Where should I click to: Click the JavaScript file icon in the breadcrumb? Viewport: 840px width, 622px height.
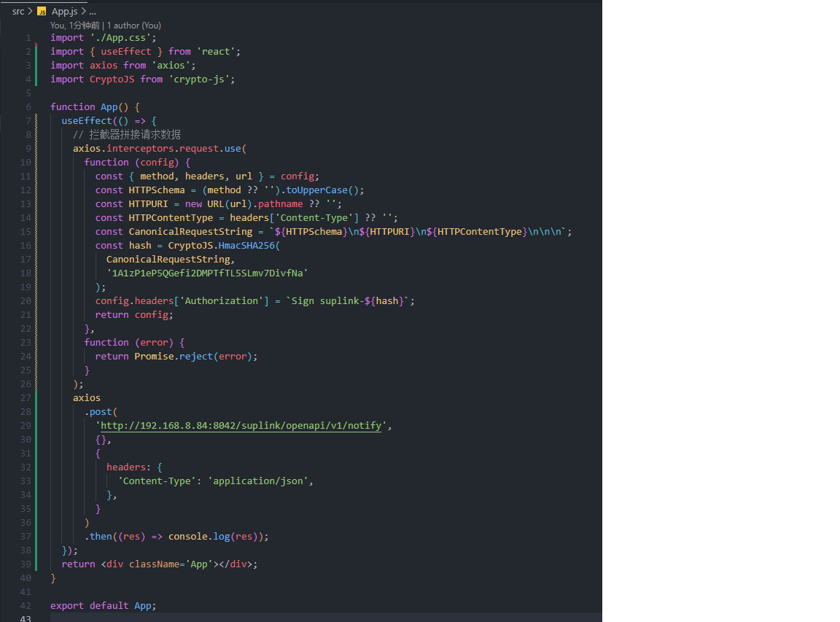click(42, 11)
